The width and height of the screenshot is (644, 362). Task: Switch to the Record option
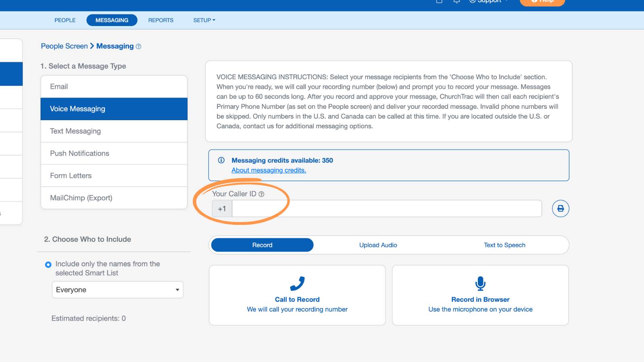tap(262, 245)
